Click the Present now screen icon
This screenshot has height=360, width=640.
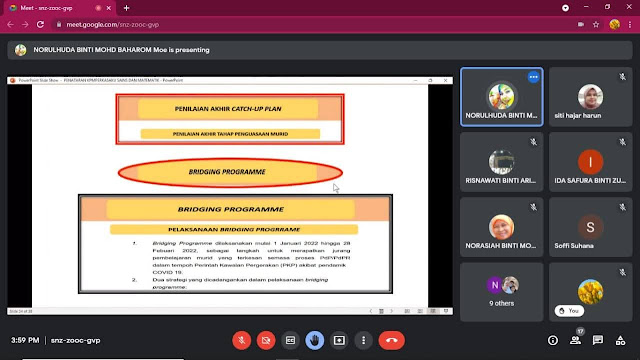click(x=339, y=340)
